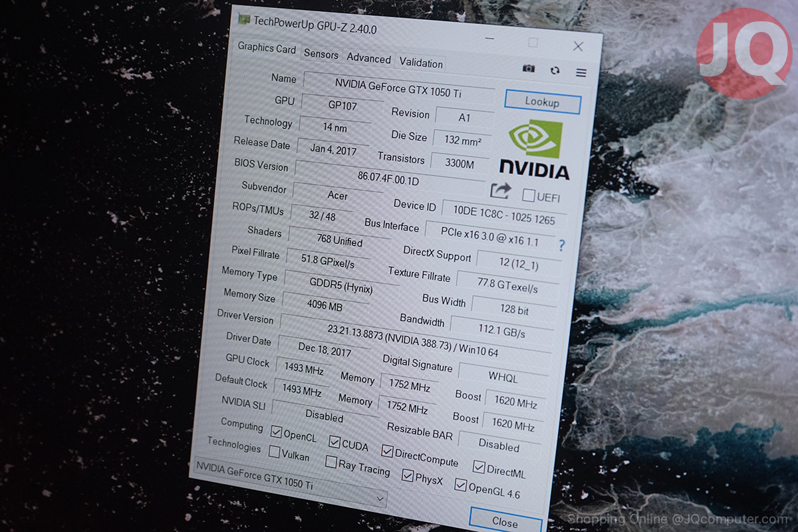Toggle the DirectCompute checkbox
The height and width of the screenshot is (532, 798).
[388, 452]
